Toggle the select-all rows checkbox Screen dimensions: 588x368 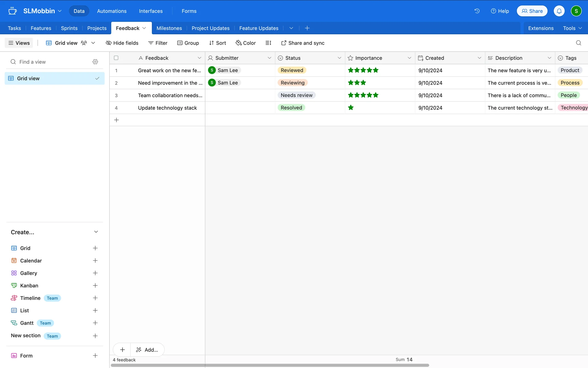(x=116, y=58)
